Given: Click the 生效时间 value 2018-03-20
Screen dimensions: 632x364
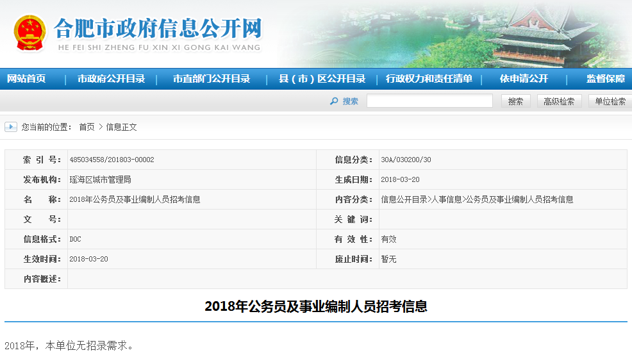Looking at the screenshot, I should [88, 259].
